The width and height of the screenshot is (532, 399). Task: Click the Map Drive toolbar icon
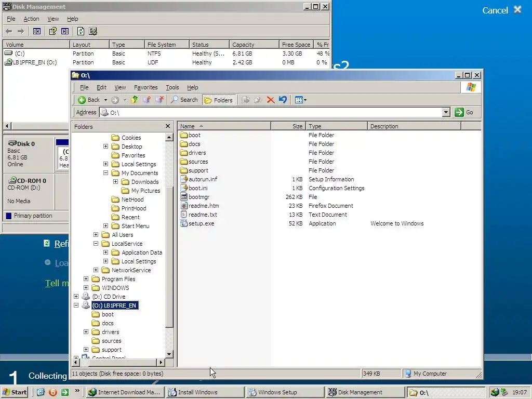147,100
